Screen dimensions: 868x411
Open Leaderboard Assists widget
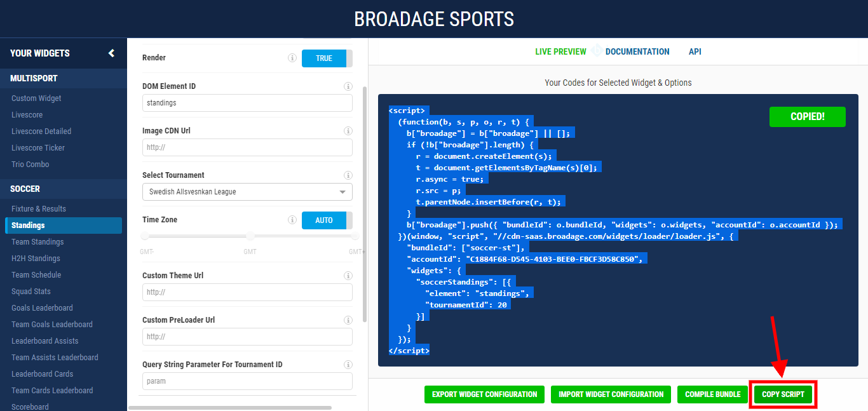point(45,341)
